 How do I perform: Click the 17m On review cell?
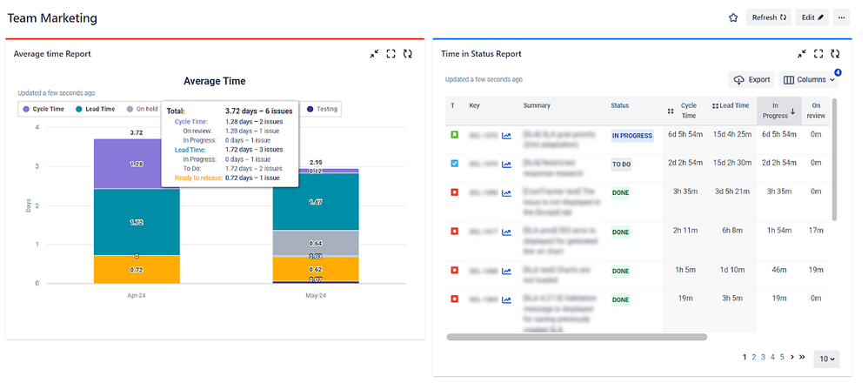[x=816, y=231]
